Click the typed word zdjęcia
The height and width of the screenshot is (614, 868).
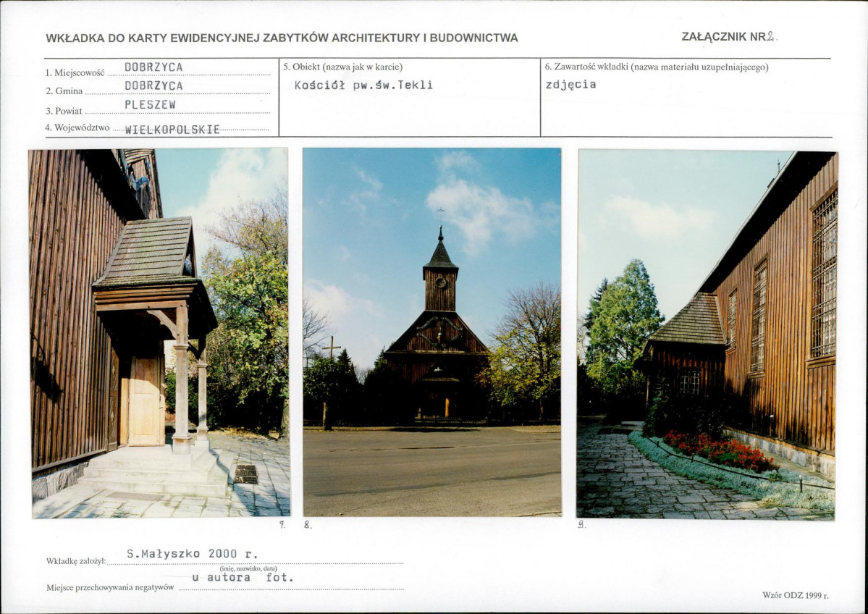coord(570,84)
